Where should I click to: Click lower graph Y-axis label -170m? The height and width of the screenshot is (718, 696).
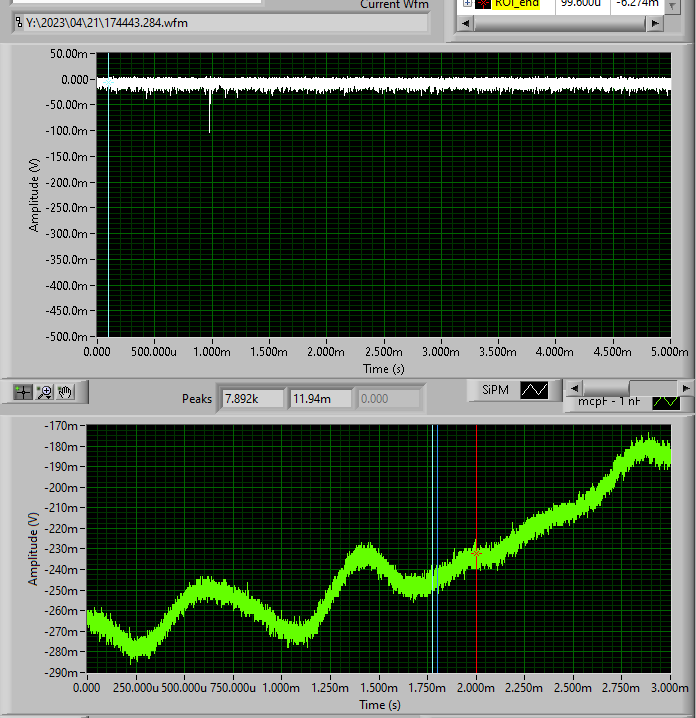(61, 426)
